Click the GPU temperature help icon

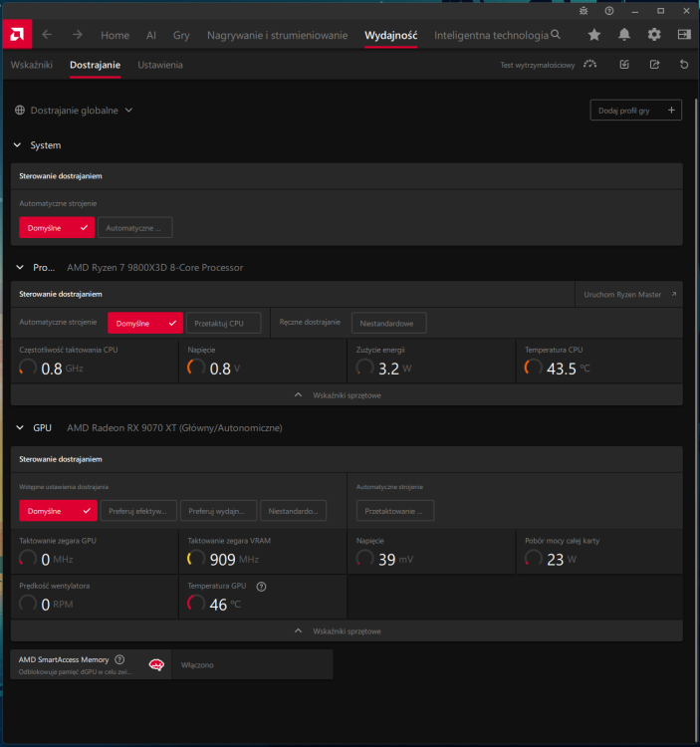point(261,587)
